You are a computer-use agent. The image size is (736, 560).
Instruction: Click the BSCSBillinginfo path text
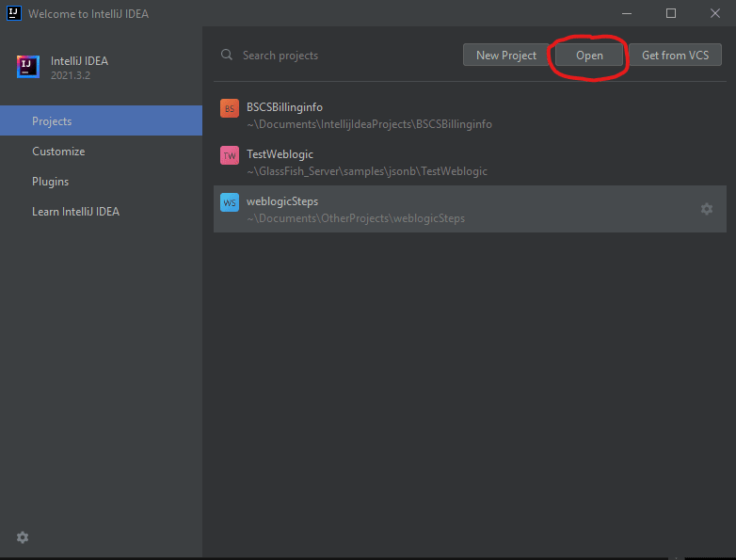coord(369,124)
